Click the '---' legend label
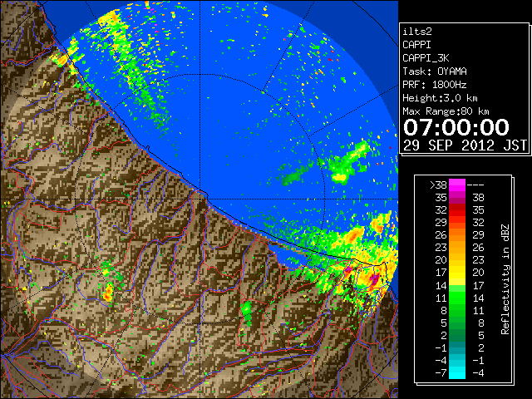The width and height of the screenshot is (532, 399). (475, 185)
